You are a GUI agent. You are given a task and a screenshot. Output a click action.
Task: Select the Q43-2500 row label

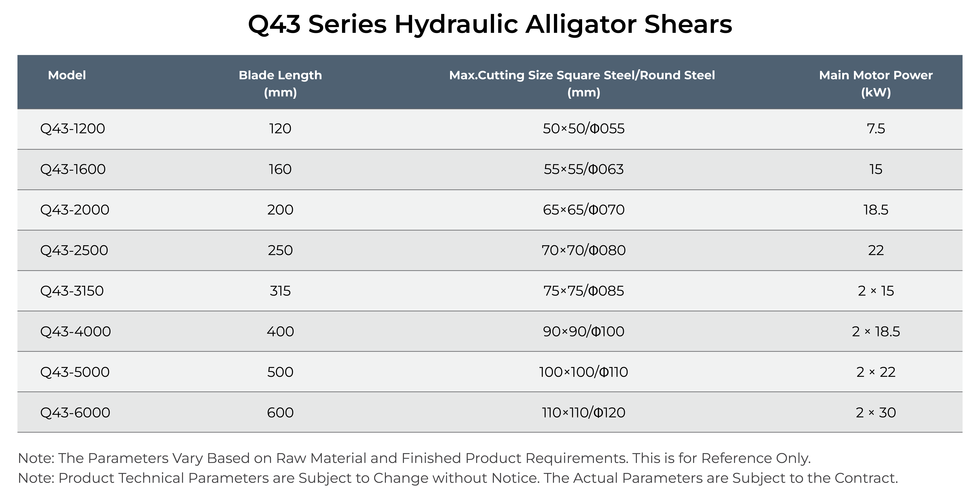(74, 250)
